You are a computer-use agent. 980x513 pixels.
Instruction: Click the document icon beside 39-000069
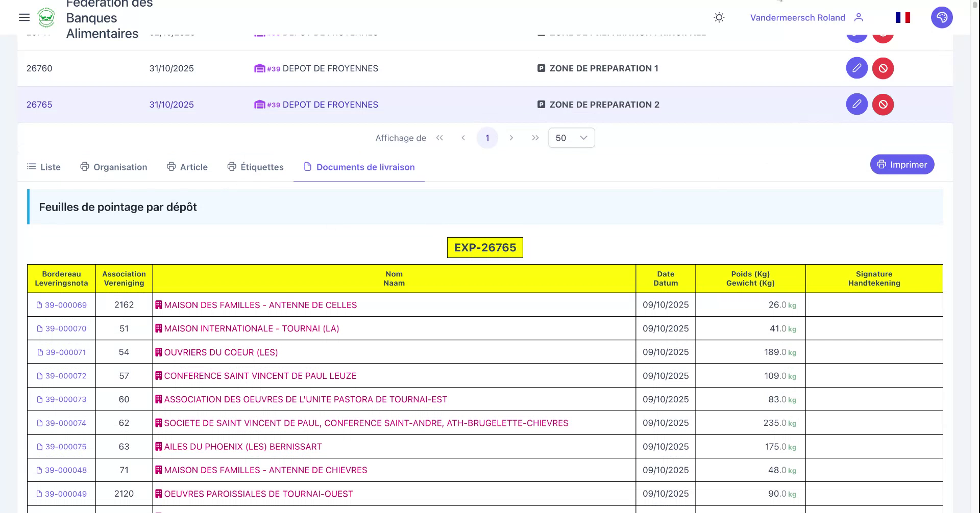[x=39, y=304]
